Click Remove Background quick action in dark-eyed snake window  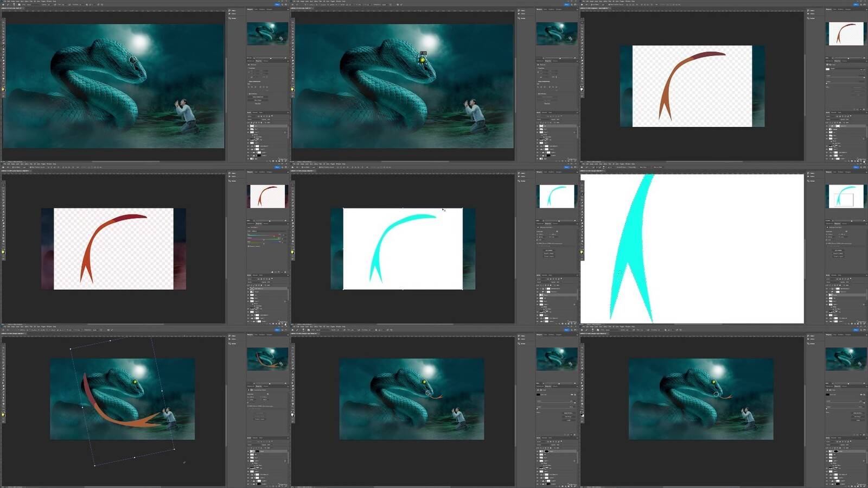click(259, 98)
